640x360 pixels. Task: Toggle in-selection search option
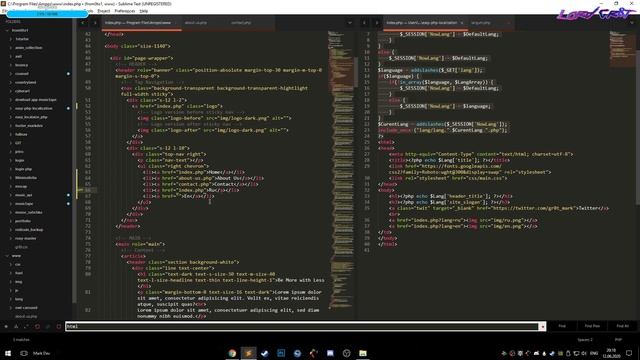[x=48, y=326]
